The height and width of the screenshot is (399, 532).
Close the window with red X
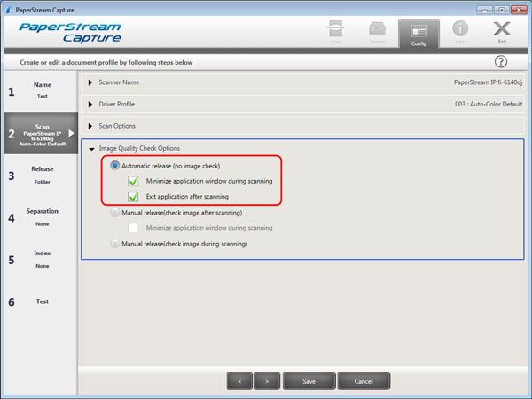(519, 10)
